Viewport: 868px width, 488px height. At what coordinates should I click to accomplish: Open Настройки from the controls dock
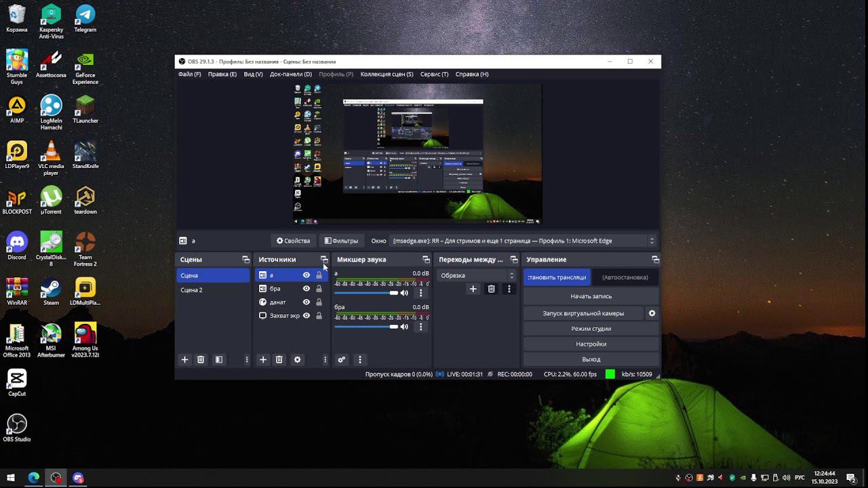point(591,344)
